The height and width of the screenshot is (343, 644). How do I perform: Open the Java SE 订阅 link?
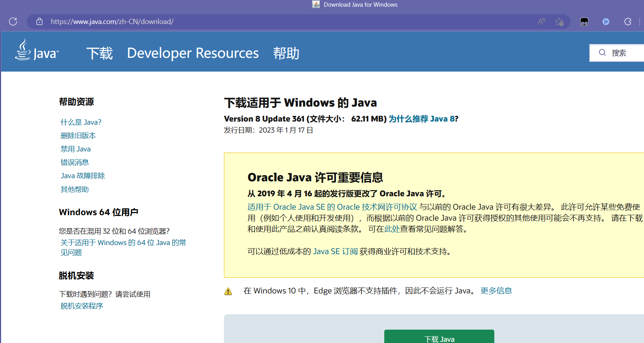pos(335,251)
